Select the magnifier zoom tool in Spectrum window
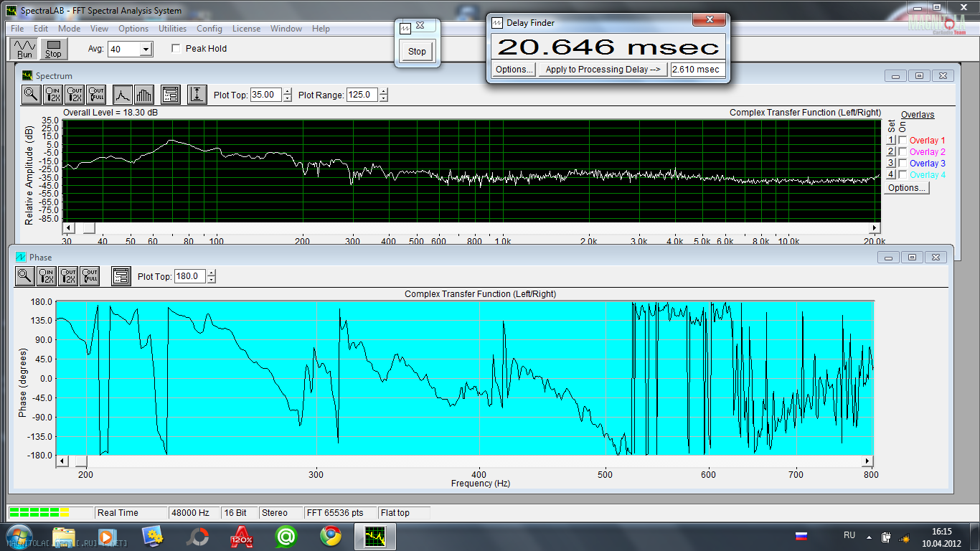 point(31,94)
